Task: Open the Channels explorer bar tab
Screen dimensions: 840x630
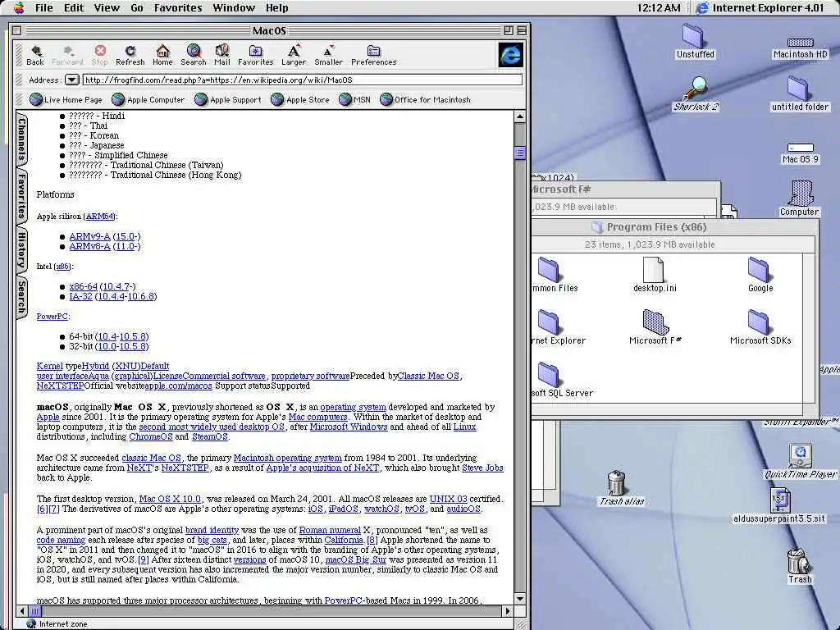Action: [21, 139]
